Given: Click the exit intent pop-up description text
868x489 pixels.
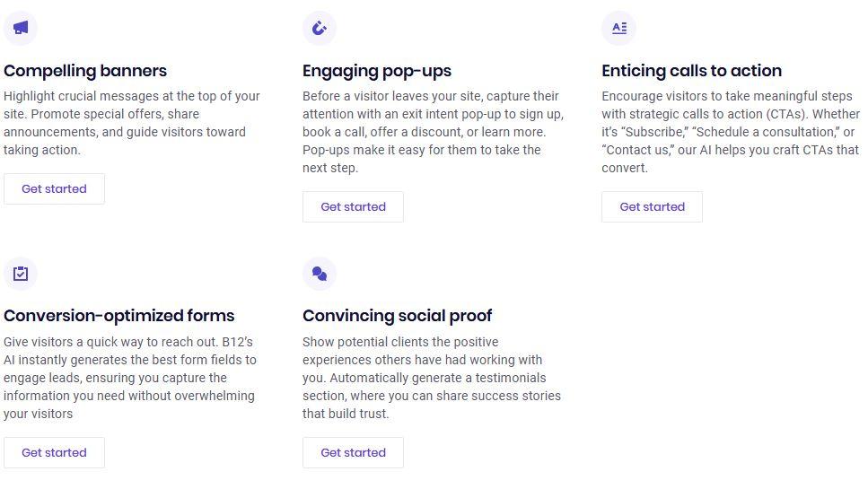Looking at the screenshot, I should pyautogui.click(x=433, y=132).
